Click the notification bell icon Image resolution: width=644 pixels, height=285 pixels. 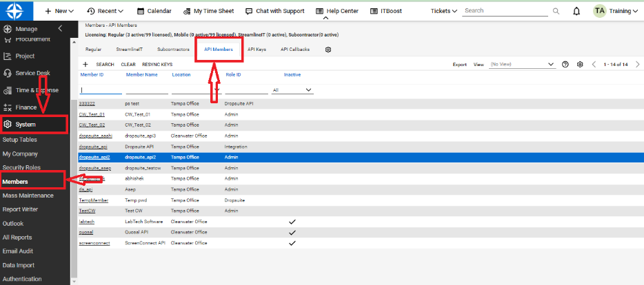click(576, 11)
